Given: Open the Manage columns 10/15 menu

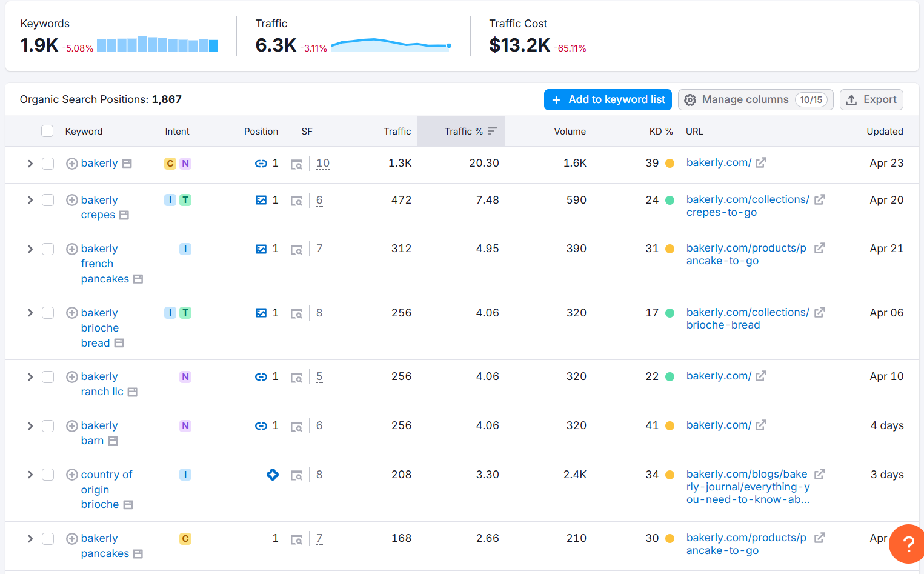Looking at the screenshot, I should tap(756, 99).
